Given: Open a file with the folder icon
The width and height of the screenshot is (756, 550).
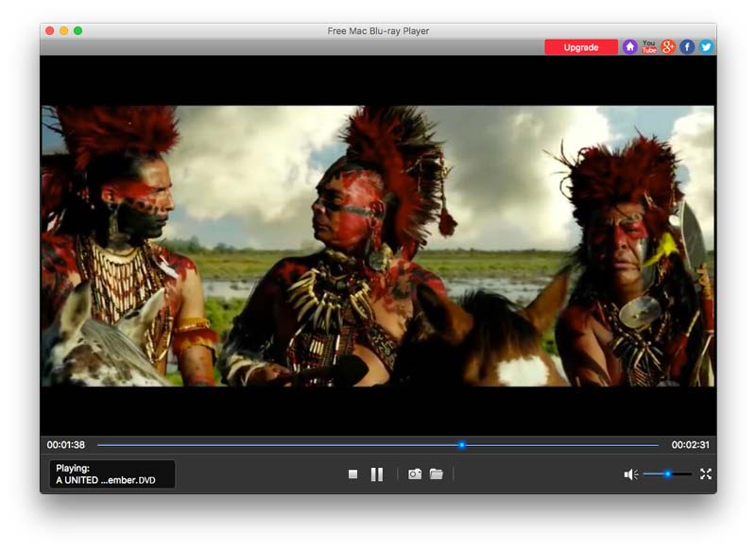Looking at the screenshot, I should click(437, 474).
